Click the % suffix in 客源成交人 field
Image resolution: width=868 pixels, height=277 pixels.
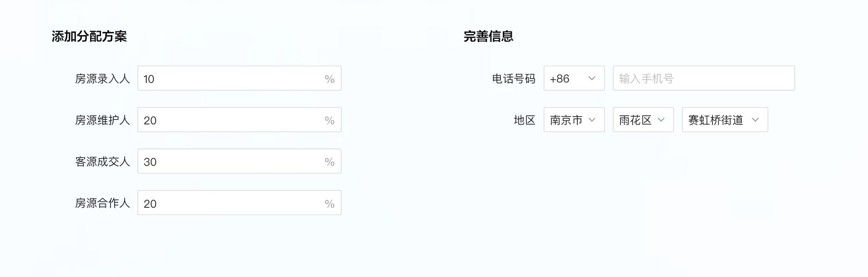tap(330, 162)
